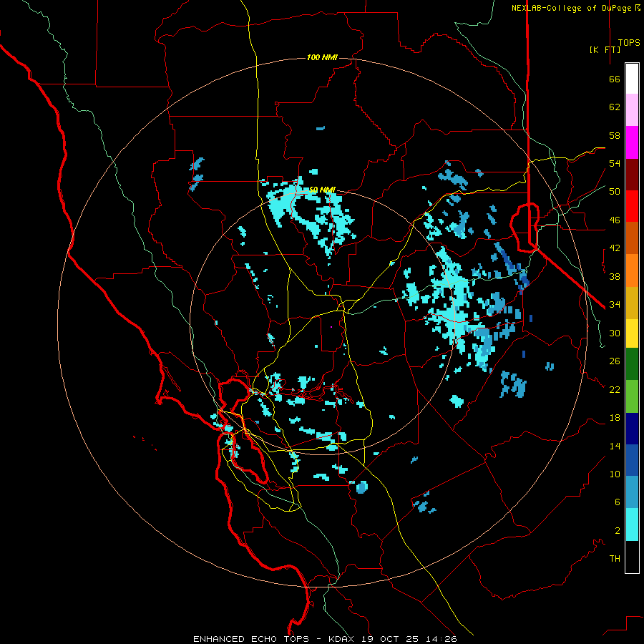Click the 54 legend value
This screenshot has width=644, height=644.
point(615,163)
